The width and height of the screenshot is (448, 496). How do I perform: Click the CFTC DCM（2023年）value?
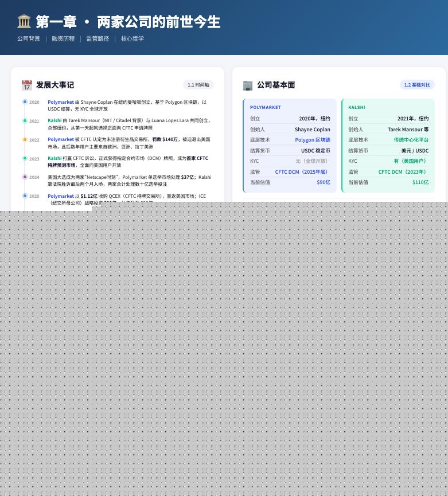(x=404, y=172)
